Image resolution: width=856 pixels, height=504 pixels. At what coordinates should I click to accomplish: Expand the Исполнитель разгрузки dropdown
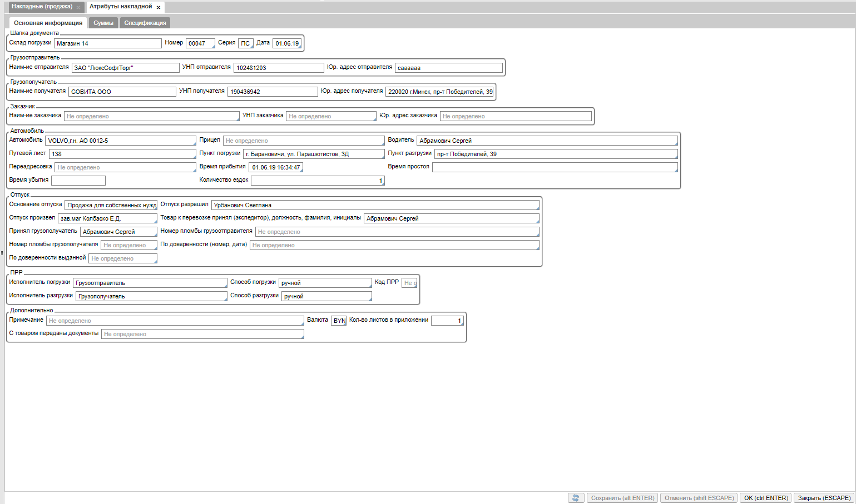pyautogui.click(x=151, y=296)
